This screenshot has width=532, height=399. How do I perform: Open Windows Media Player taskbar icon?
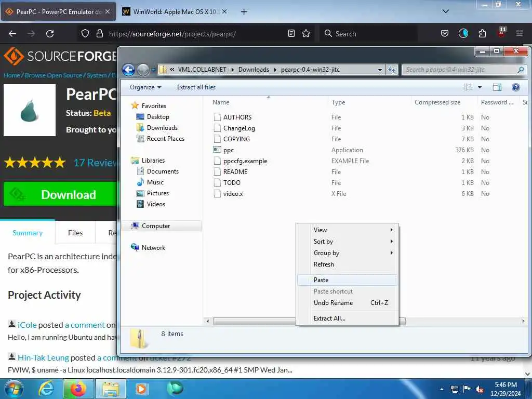[141, 389]
